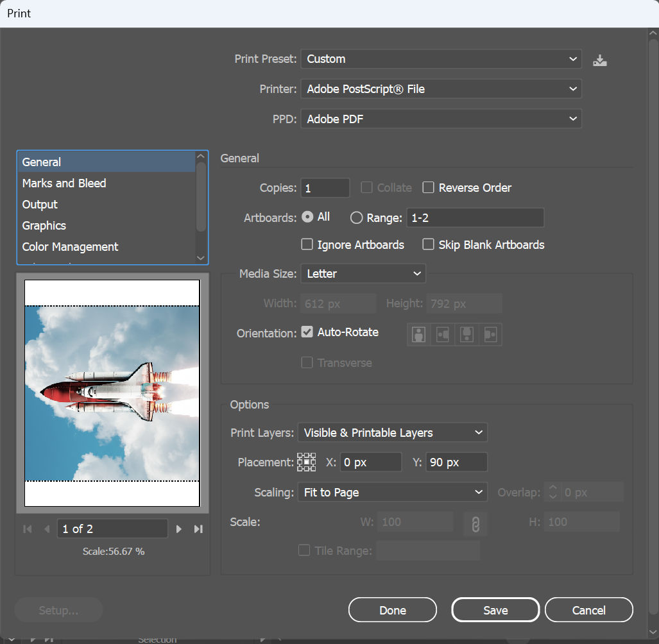Screen dimensions: 659x644
Task: Open the PPD dropdown
Action: pyautogui.click(x=441, y=119)
